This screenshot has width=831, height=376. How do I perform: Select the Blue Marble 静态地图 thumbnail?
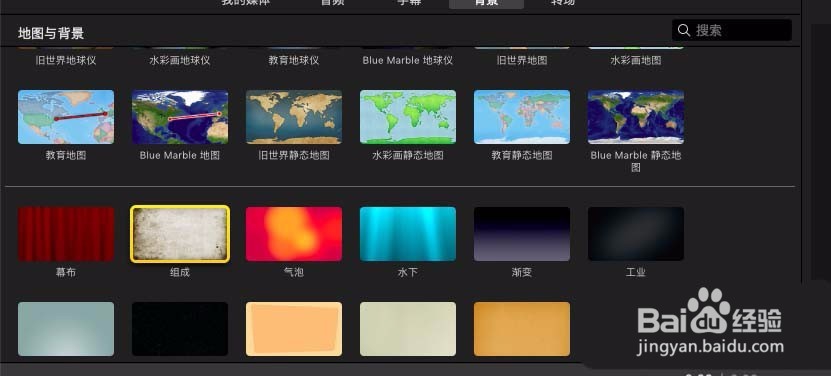click(635, 117)
